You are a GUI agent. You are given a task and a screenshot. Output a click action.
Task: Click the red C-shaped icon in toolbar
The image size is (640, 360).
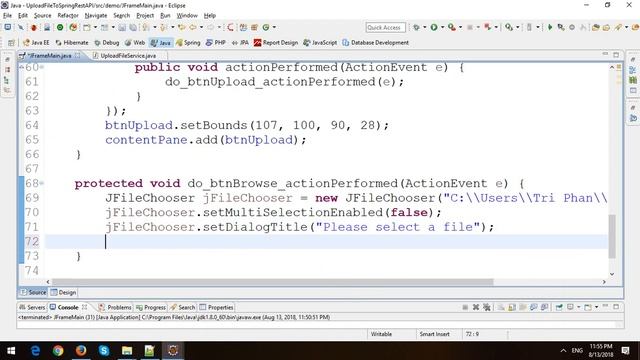pos(230,27)
